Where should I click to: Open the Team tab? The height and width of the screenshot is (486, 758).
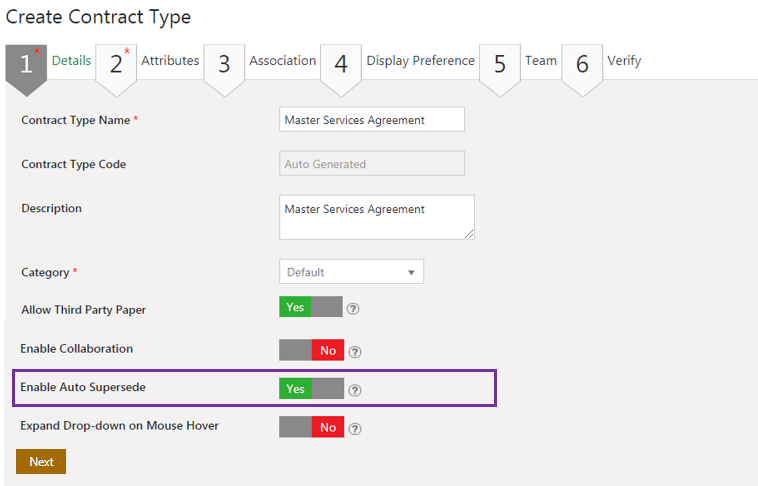click(x=541, y=61)
